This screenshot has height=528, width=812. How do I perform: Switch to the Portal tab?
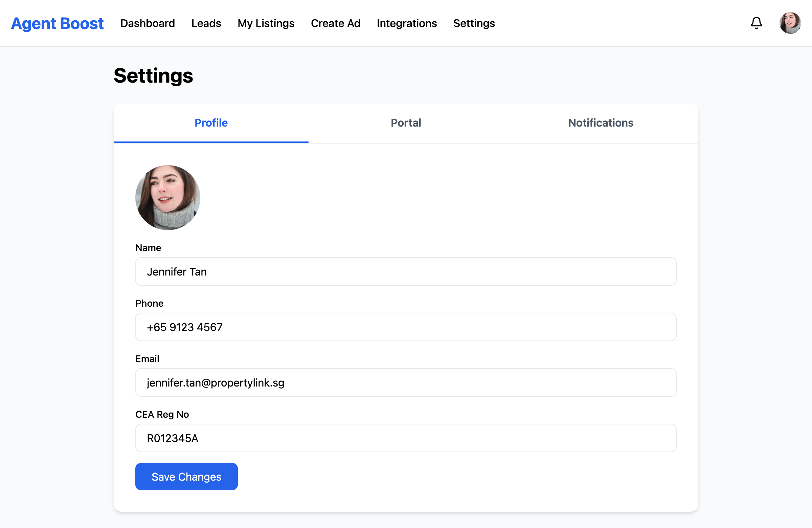pos(406,123)
